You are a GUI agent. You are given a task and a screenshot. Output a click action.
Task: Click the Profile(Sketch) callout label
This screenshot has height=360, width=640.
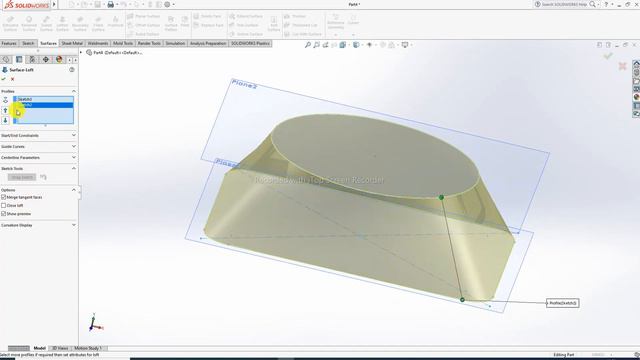pyautogui.click(x=562, y=303)
